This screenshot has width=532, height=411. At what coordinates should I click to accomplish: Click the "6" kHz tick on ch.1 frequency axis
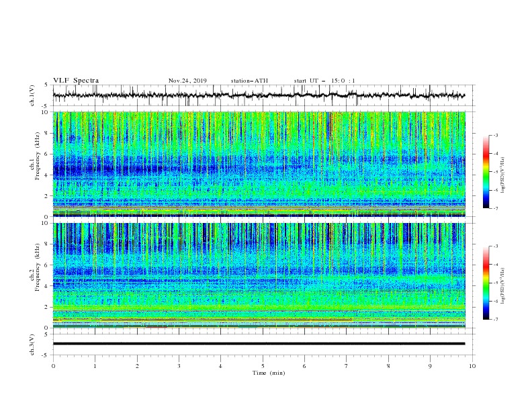click(x=47, y=154)
